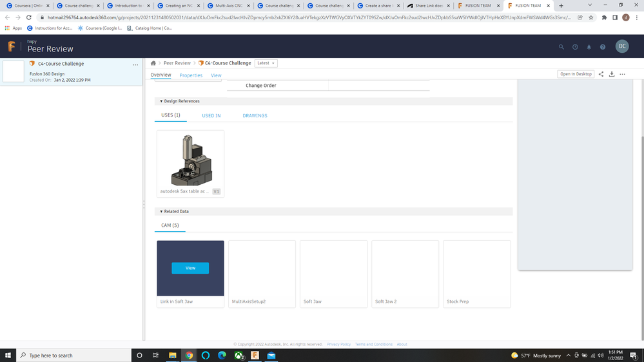Open Chrome extensions puzzle icon

[x=604, y=17]
